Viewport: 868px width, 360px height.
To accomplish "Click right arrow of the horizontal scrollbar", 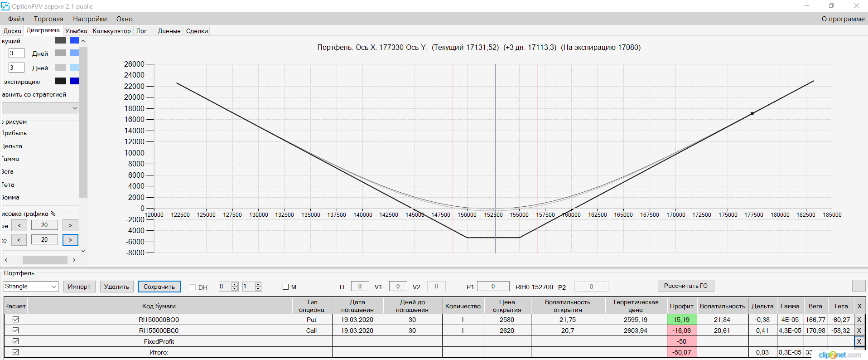I will [74, 260].
